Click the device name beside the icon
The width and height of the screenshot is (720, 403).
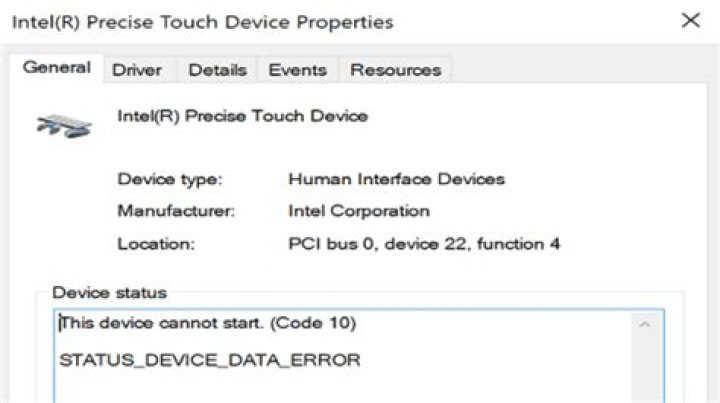click(242, 116)
